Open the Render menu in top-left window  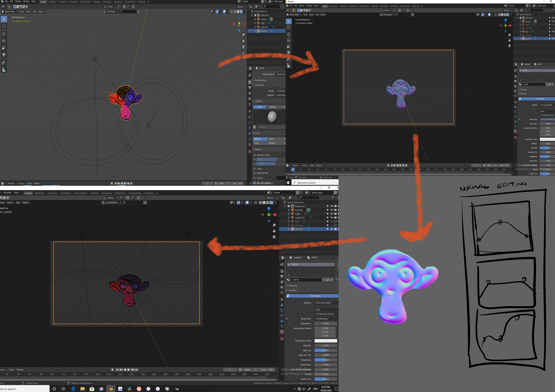point(18,1)
